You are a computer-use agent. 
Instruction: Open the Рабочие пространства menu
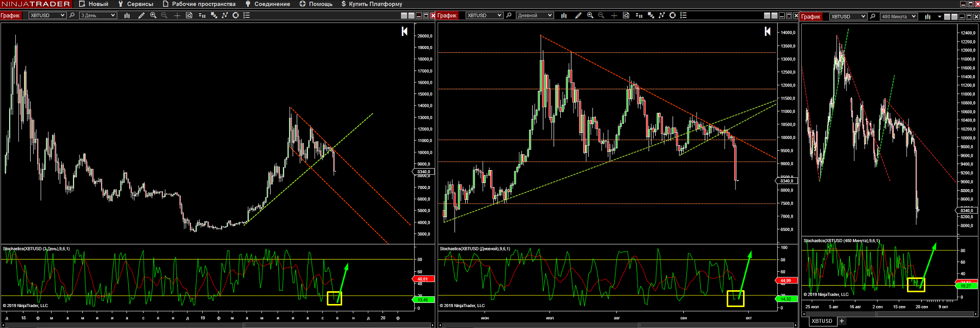pyautogui.click(x=199, y=4)
